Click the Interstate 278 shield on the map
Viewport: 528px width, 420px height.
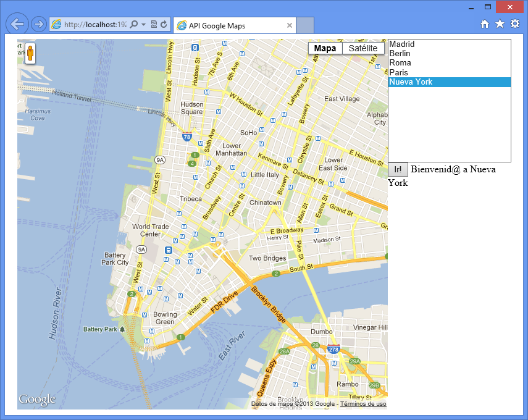tap(333, 349)
